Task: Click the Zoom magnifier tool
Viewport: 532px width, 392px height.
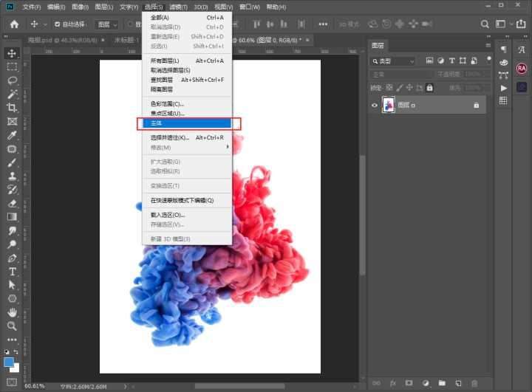Action: pos(12,326)
